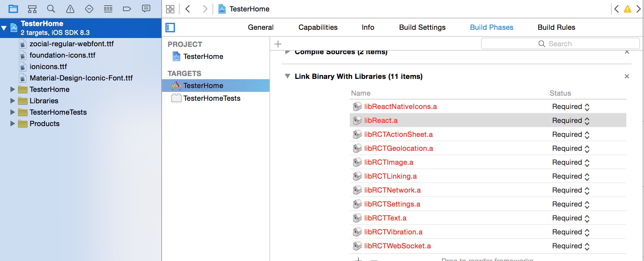Screen dimensions: 644x261
Task: Go back in editor history
Action: coord(188,9)
